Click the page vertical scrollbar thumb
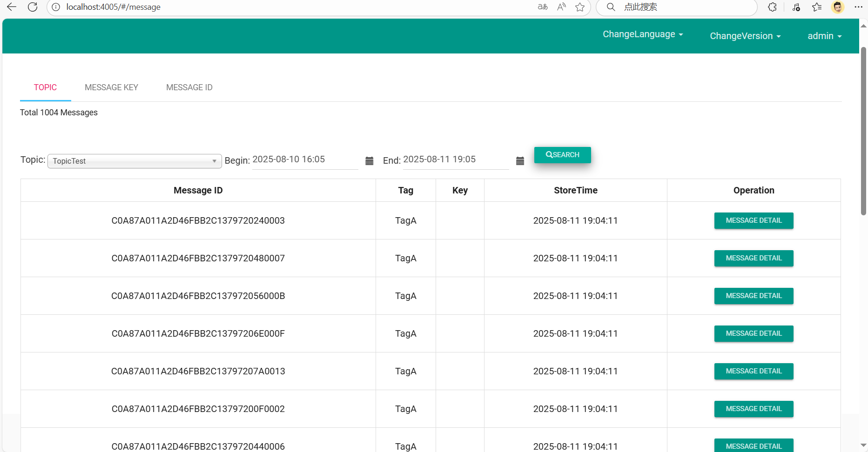The width and height of the screenshot is (868, 452). (x=863, y=130)
